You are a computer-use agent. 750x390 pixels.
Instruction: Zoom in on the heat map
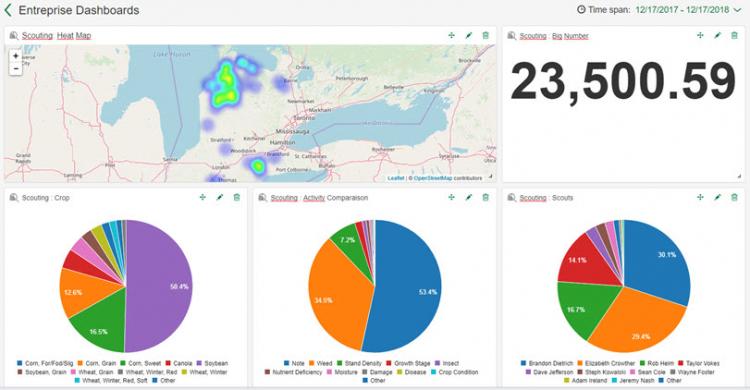click(15, 56)
